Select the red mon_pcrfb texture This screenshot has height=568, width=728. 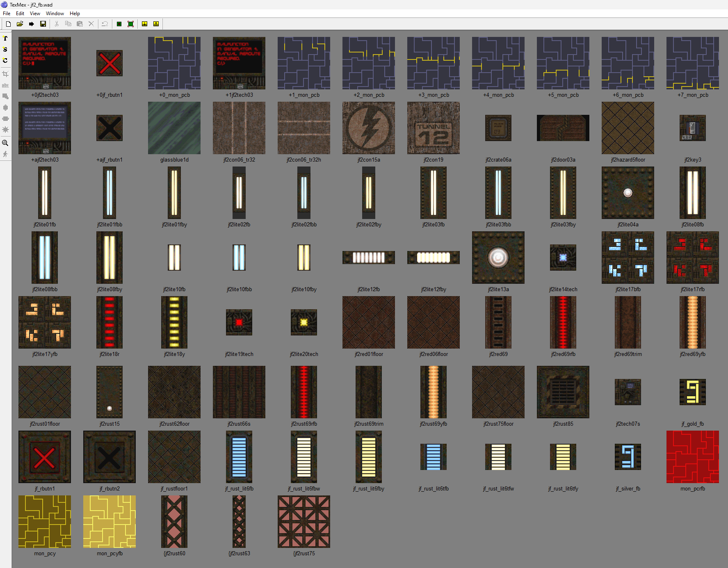(692, 456)
